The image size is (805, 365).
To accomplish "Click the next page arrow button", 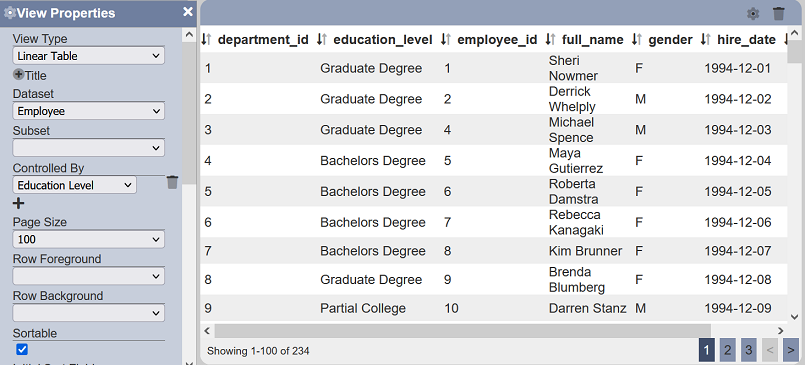I will click(790, 351).
